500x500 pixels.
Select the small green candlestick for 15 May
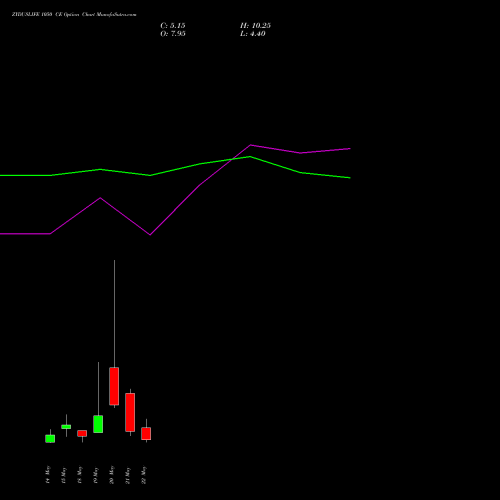pos(66,427)
